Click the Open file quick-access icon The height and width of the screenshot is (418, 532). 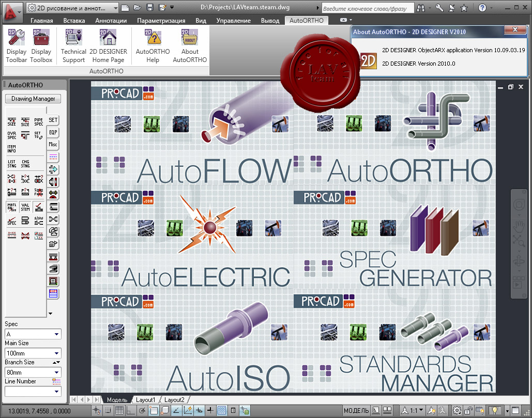(x=137, y=7)
